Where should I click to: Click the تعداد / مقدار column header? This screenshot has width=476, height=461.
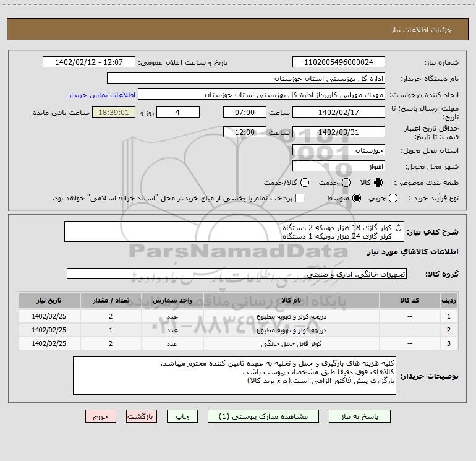click(111, 301)
